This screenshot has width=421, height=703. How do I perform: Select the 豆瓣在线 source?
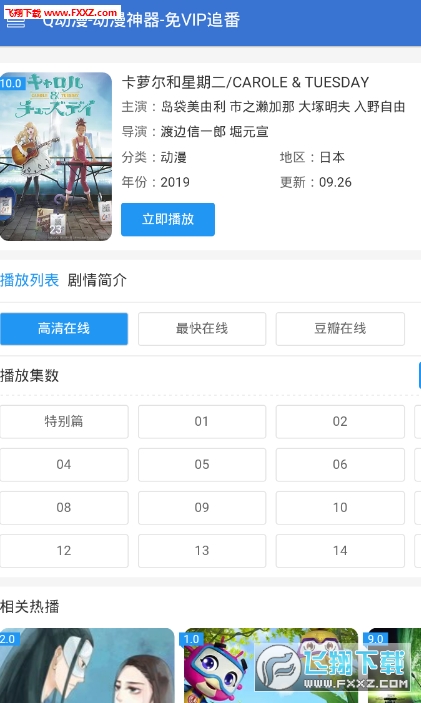pos(340,329)
